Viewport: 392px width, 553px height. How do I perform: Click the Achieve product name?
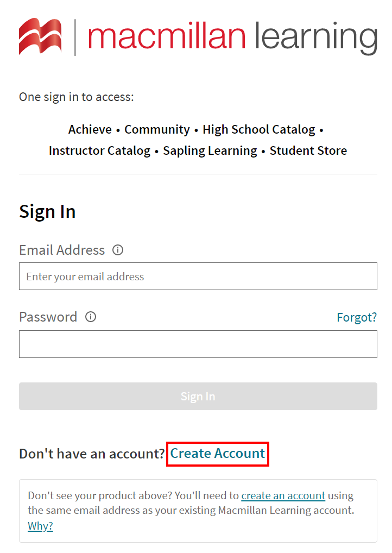(90, 130)
